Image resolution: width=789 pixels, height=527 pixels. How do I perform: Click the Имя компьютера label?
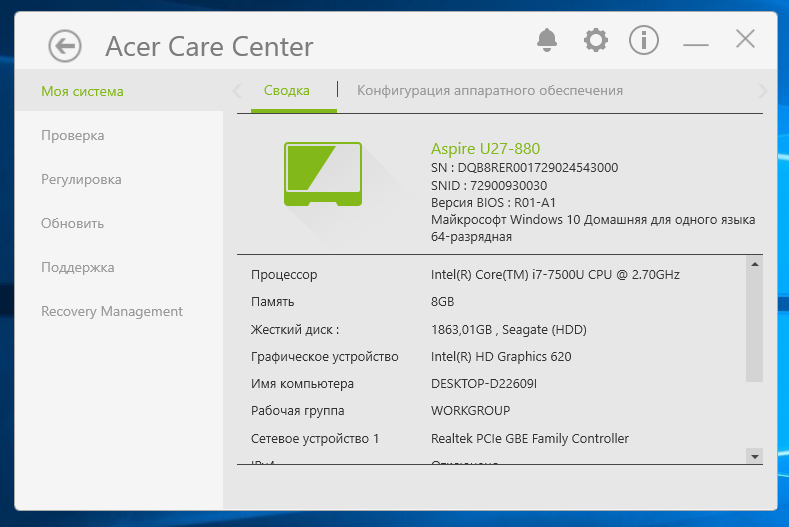pos(302,384)
